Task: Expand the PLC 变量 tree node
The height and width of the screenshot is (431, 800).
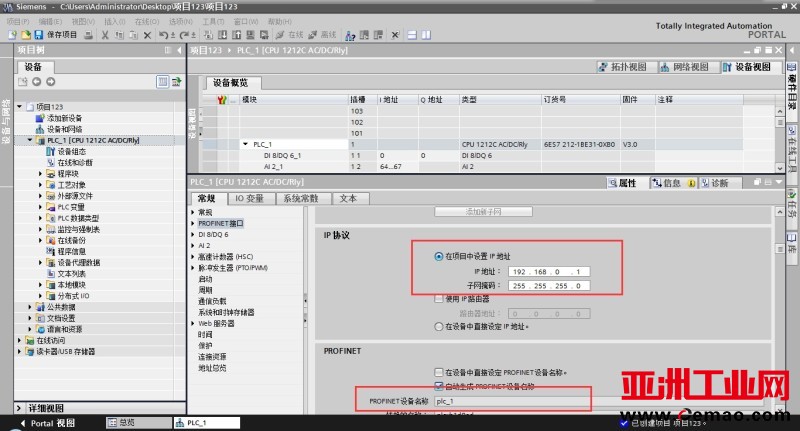Action: point(40,207)
